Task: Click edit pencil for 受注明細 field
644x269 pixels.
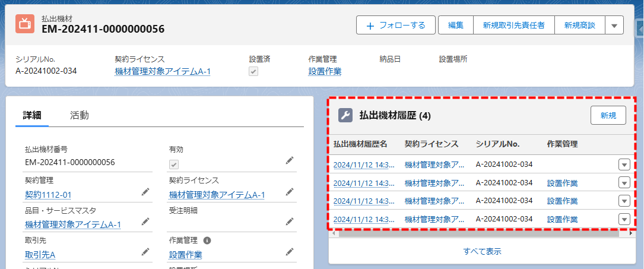Action: pos(290,221)
